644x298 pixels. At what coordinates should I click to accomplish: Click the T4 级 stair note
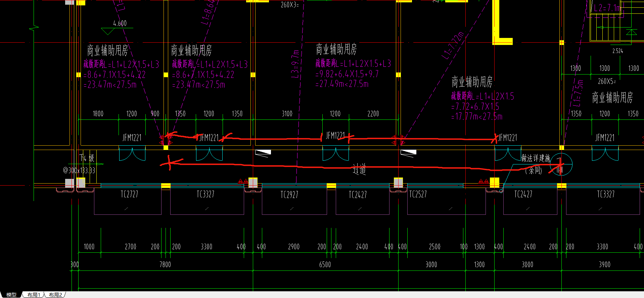87,158
